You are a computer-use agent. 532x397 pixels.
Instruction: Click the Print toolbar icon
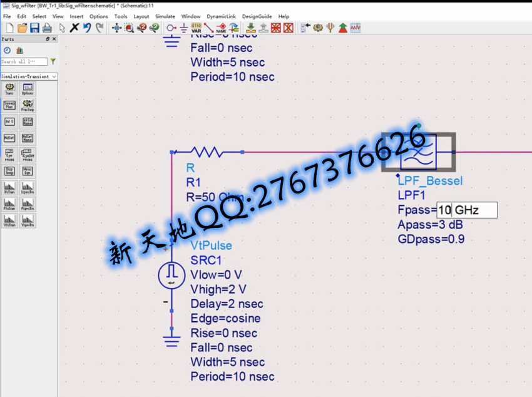tap(47, 28)
